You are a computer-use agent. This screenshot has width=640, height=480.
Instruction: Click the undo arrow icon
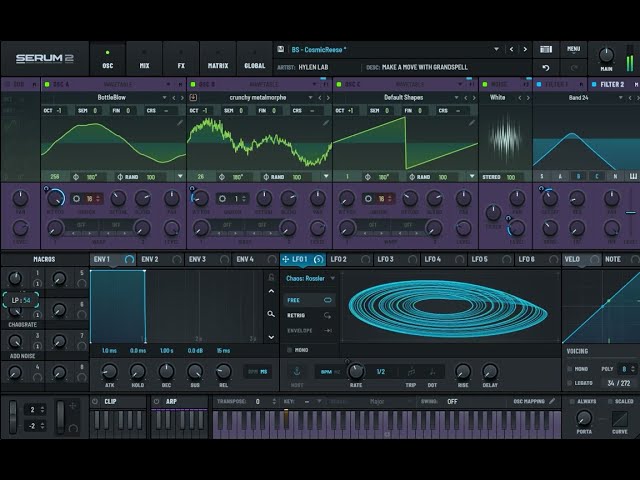coord(546,67)
